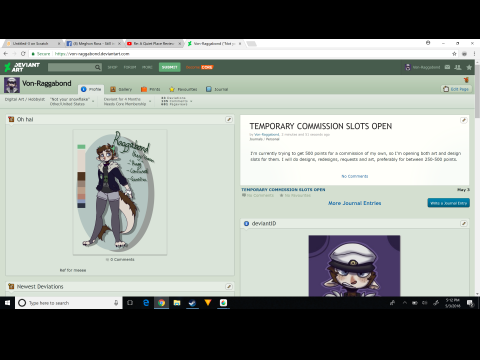Click the Windows taskbar search box
The image size is (480, 360).
pos(68,303)
